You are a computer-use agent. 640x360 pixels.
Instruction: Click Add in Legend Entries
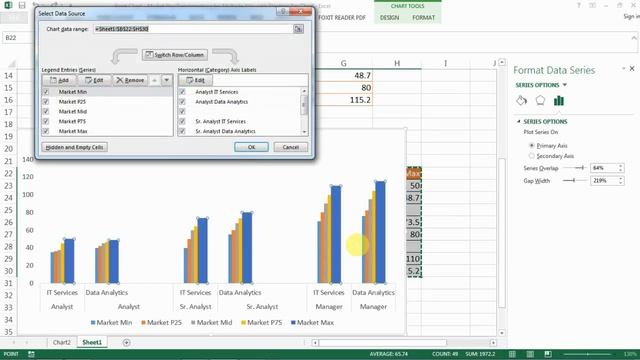coord(59,80)
